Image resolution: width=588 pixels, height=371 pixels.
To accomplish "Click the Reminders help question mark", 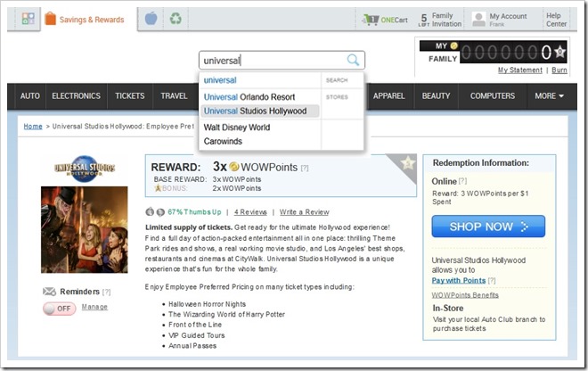I will (107, 292).
